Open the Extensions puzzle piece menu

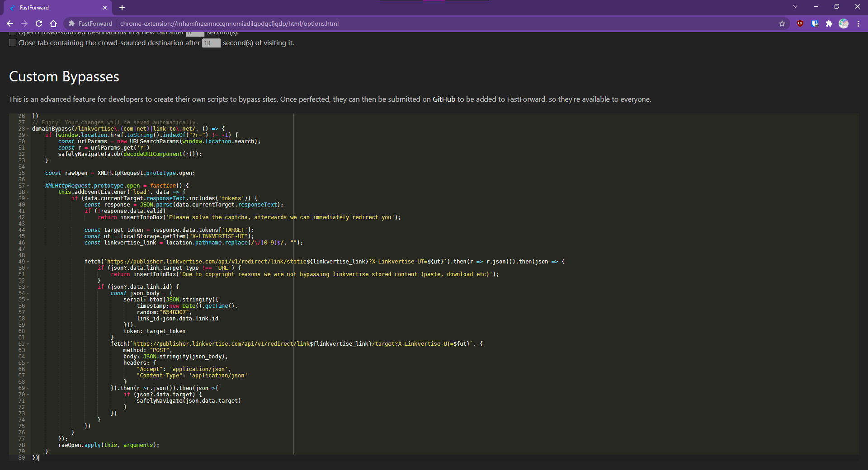tap(829, 23)
